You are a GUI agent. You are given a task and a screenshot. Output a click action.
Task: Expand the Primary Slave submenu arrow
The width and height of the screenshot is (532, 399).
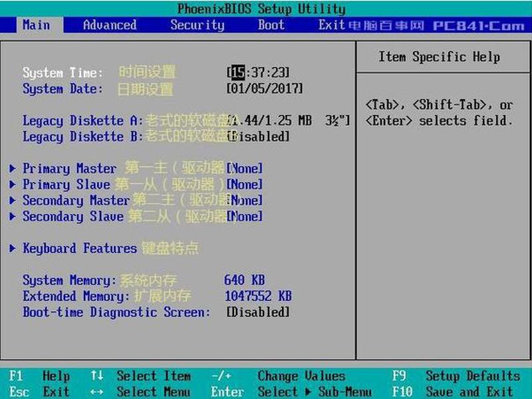tap(13, 184)
